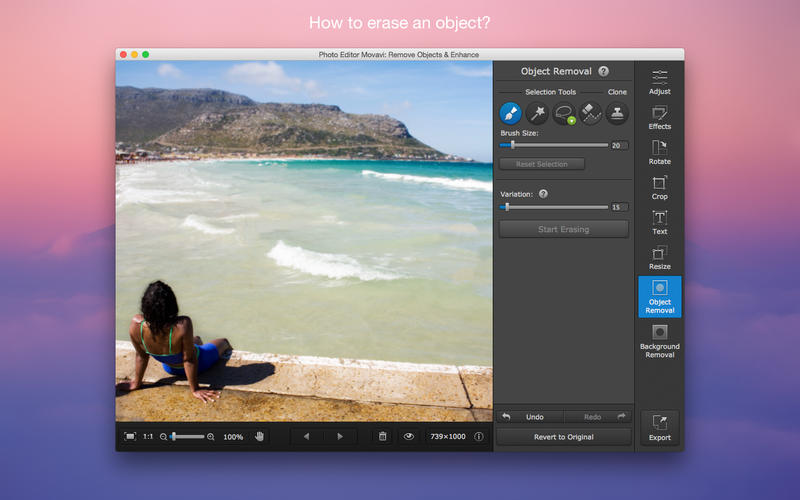This screenshot has height=500, width=800.
Task: Open the Background Removal tab
Action: coord(659,338)
